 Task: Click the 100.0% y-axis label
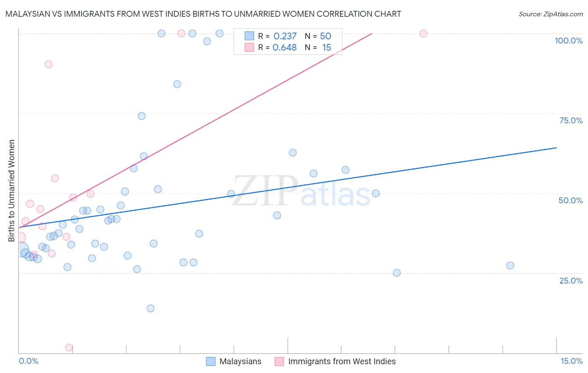click(x=569, y=41)
